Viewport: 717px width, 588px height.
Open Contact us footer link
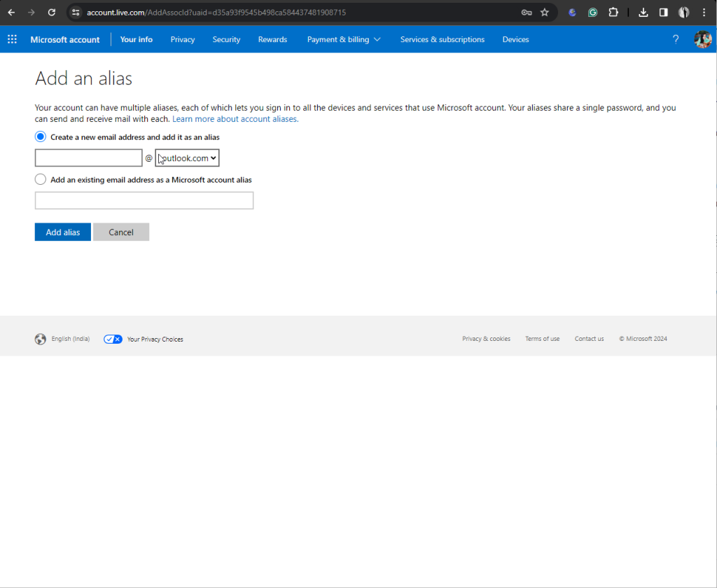[589, 339]
